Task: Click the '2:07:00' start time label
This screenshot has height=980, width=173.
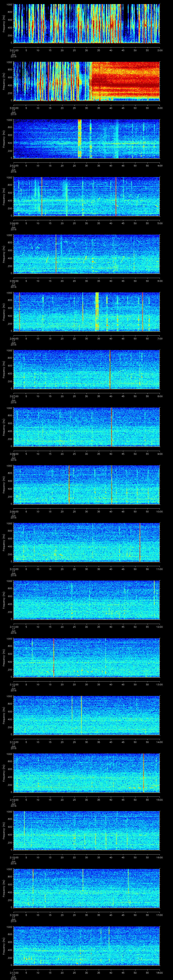Action: point(14,396)
